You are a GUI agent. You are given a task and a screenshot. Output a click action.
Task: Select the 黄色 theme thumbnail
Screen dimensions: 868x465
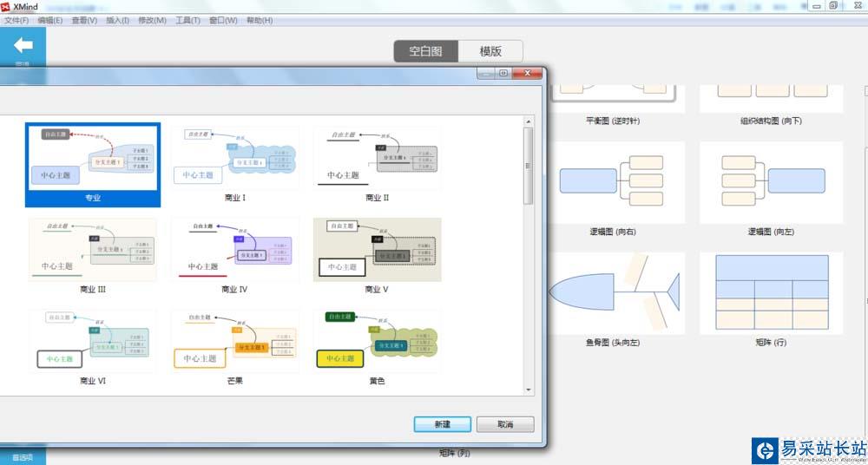377,341
